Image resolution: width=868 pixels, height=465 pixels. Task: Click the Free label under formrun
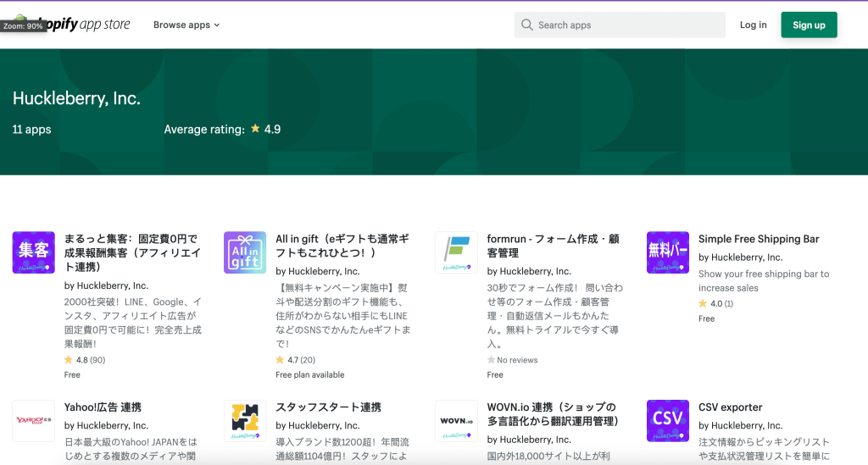click(495, 375)
